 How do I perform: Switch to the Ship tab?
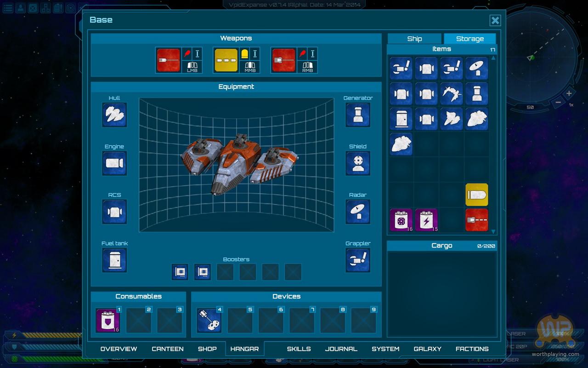[414, 39]
